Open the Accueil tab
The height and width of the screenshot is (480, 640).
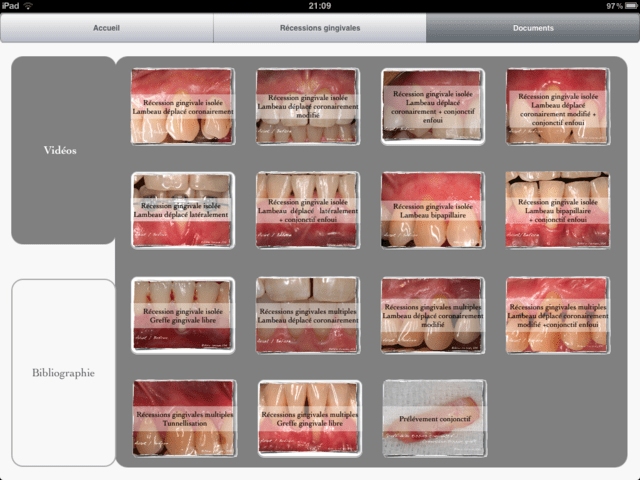pyautogui.click(x=106, y=28)
